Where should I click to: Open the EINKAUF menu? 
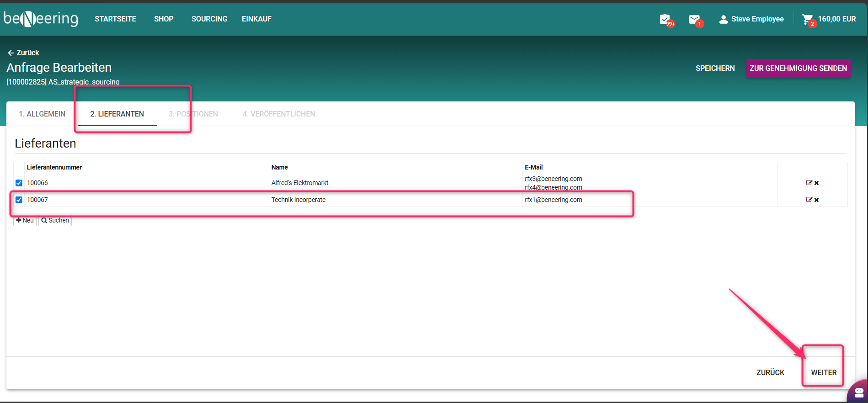click(256, 19)
